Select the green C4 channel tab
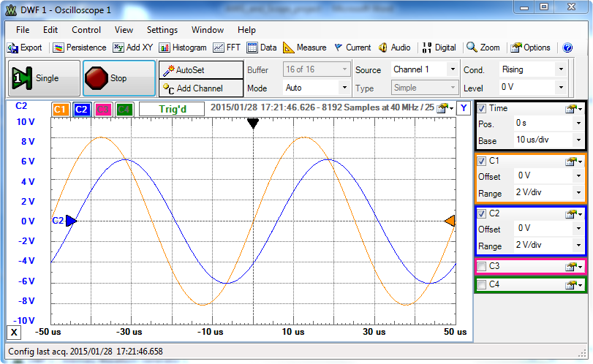The height and width of the screenshot is (364, 593). pos(124,110)
